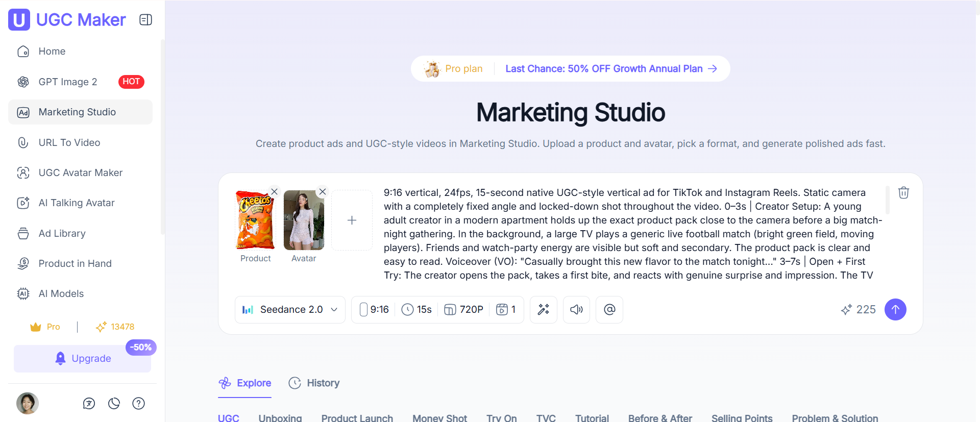Open Product in Hand tool
The height and width of the screenshot is (422, 980).
click(x=80, y=263)
